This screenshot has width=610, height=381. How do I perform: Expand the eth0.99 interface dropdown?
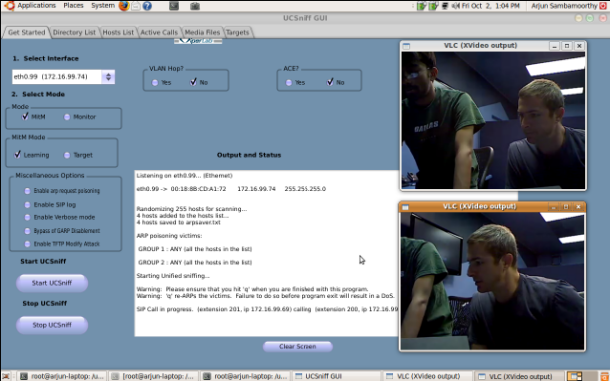coord(108,77)
